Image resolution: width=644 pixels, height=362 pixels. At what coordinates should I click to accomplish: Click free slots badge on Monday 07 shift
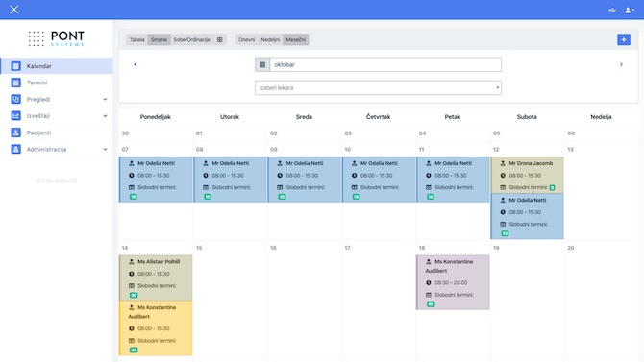pyautogui.click(x=134, y=197)
